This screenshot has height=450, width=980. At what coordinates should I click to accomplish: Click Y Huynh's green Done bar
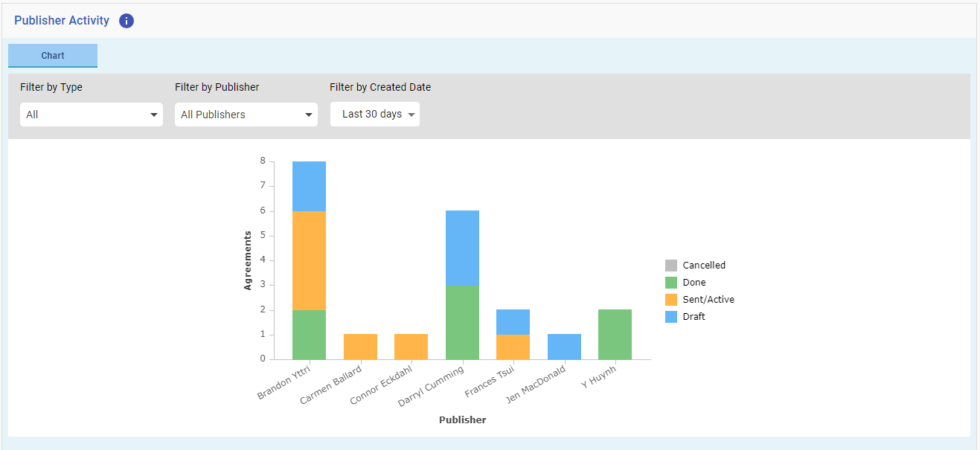click(615, 335)
